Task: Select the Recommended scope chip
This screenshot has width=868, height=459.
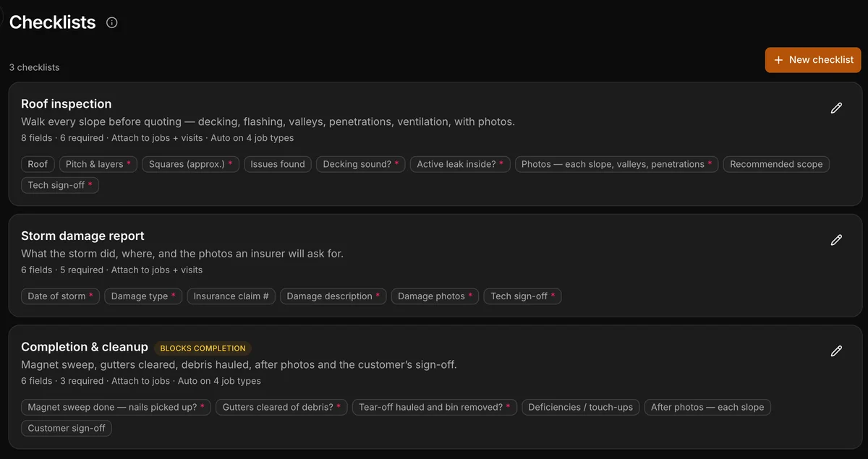Action: click(x=776, y=164)
